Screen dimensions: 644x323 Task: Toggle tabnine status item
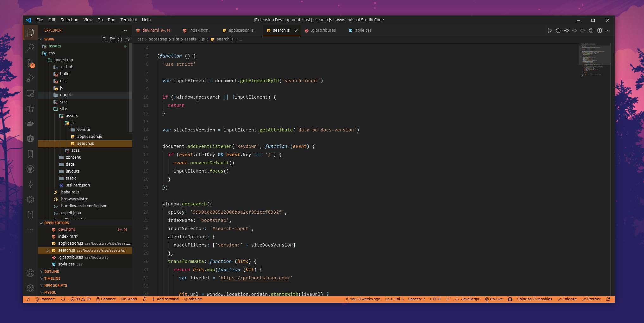(x=193, y=299)
